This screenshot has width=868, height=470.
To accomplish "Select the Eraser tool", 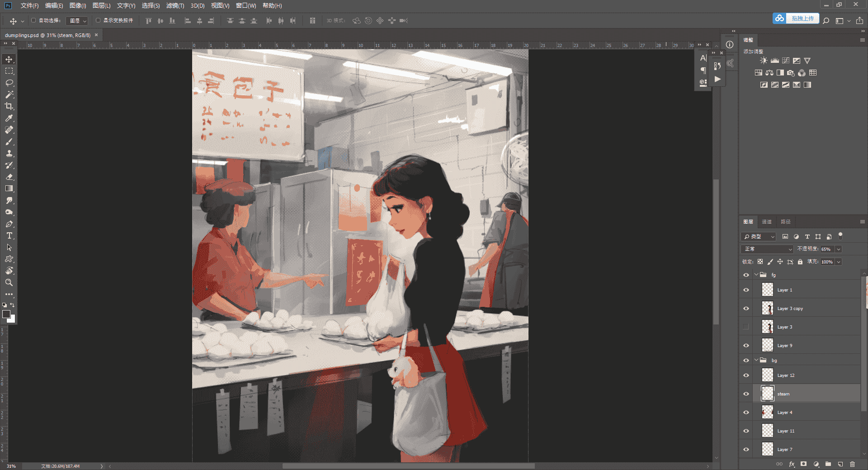I will (x=9, y=177).
